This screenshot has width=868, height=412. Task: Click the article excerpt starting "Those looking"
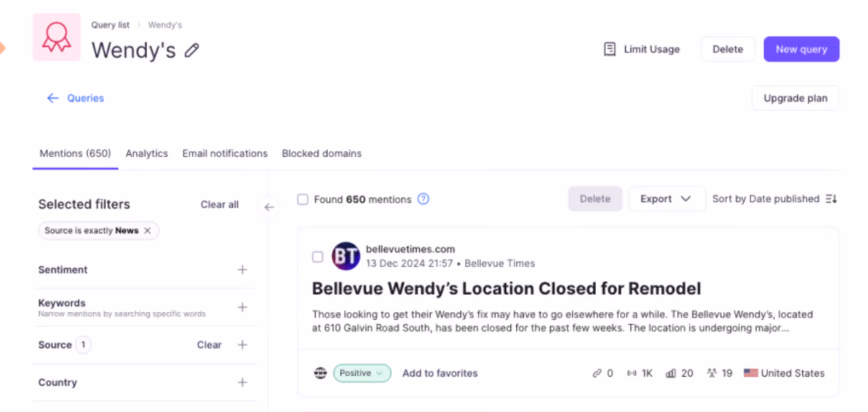[562, 321]
